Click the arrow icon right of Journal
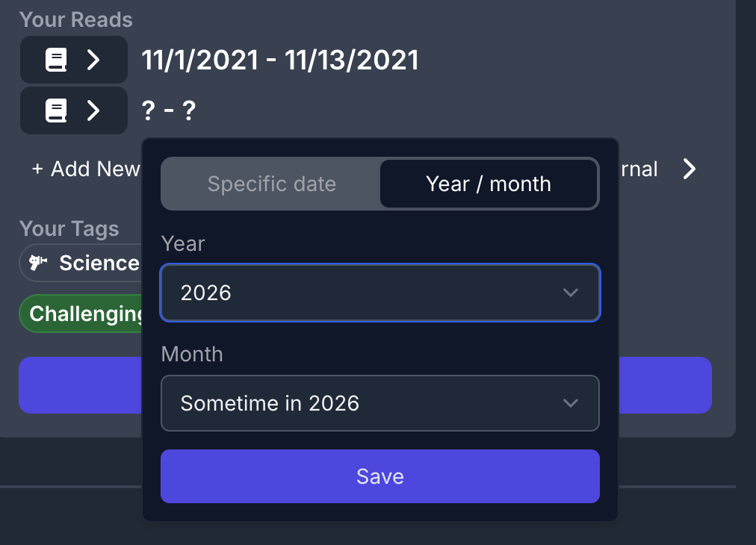 tap(689, 169)
